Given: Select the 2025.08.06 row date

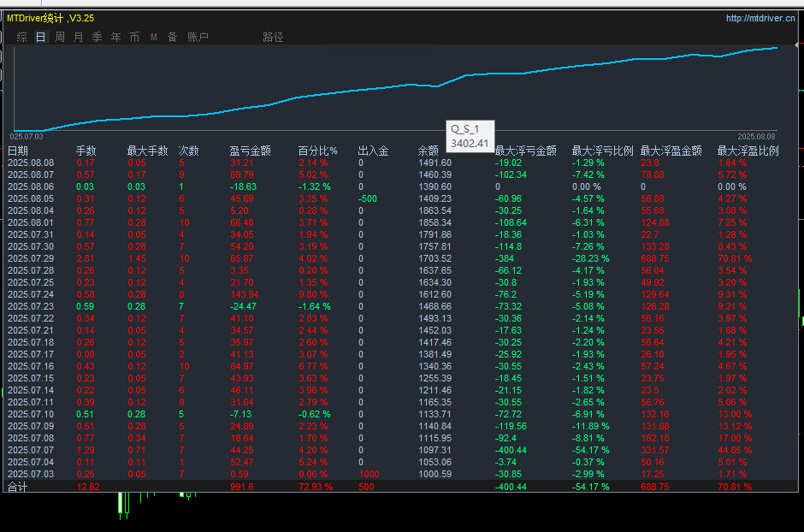Looking at the screenshot, I should point(31,186).
